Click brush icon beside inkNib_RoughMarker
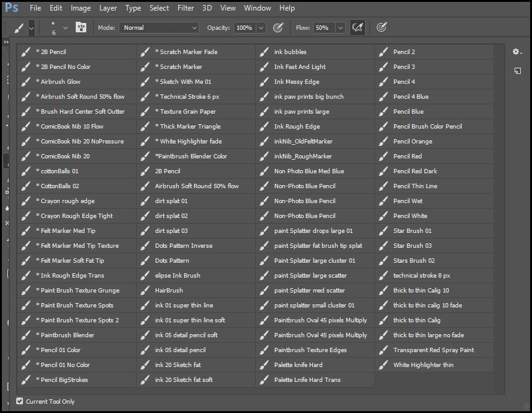 tap(264, 156)
